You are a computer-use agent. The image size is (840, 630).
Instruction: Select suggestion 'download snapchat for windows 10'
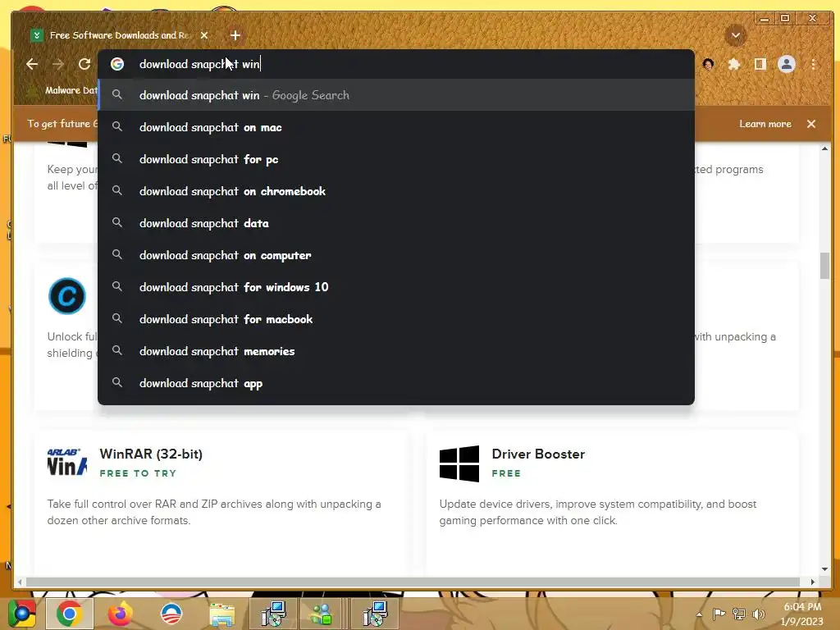pos(396,287)
